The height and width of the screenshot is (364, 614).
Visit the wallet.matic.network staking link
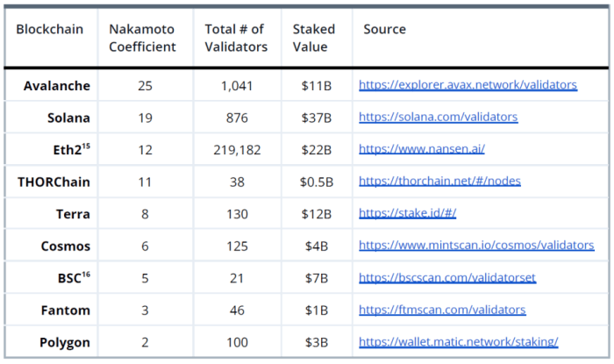click(459, 342)
